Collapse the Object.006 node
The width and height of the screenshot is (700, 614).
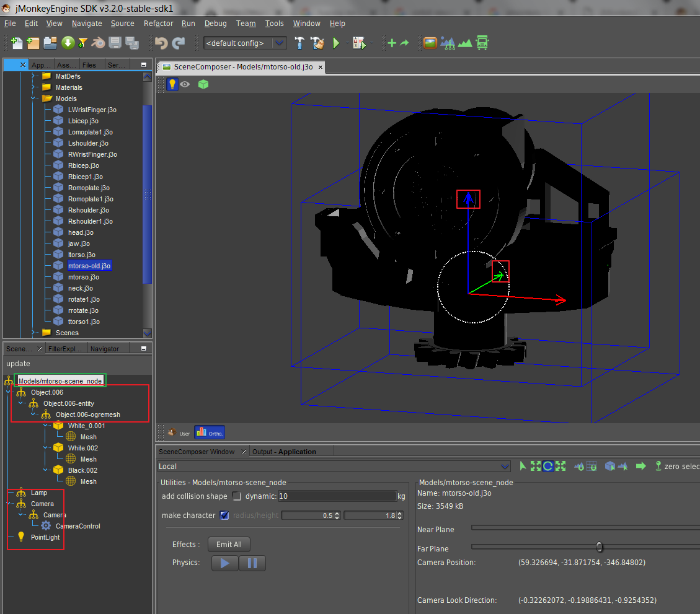click(8, 392)
